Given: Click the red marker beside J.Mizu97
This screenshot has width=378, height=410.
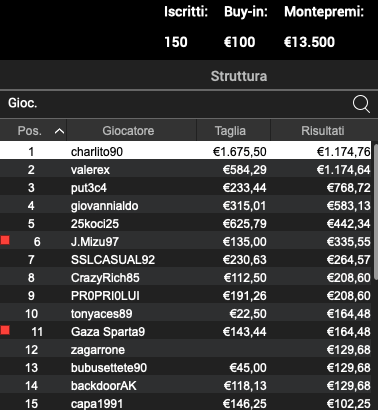Looking at the screenshot, I should [x=5, y=240].
